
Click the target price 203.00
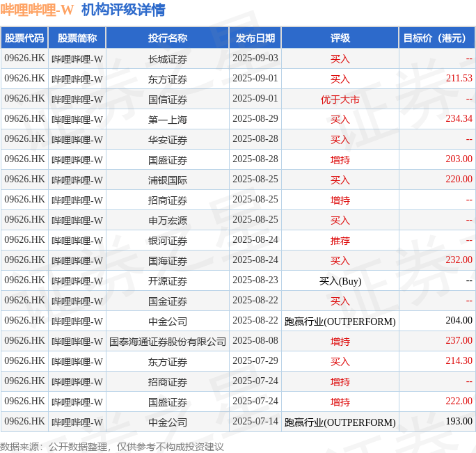coord(459,159)
